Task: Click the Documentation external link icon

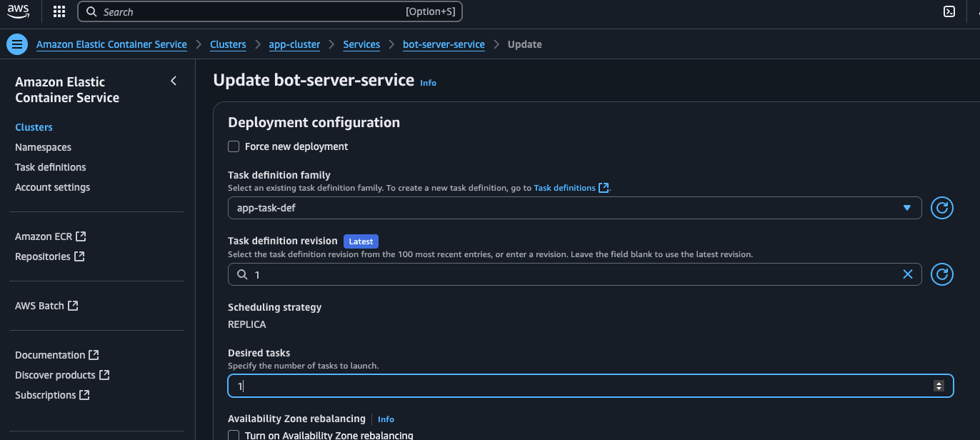Action: click(x=94, y=355)
